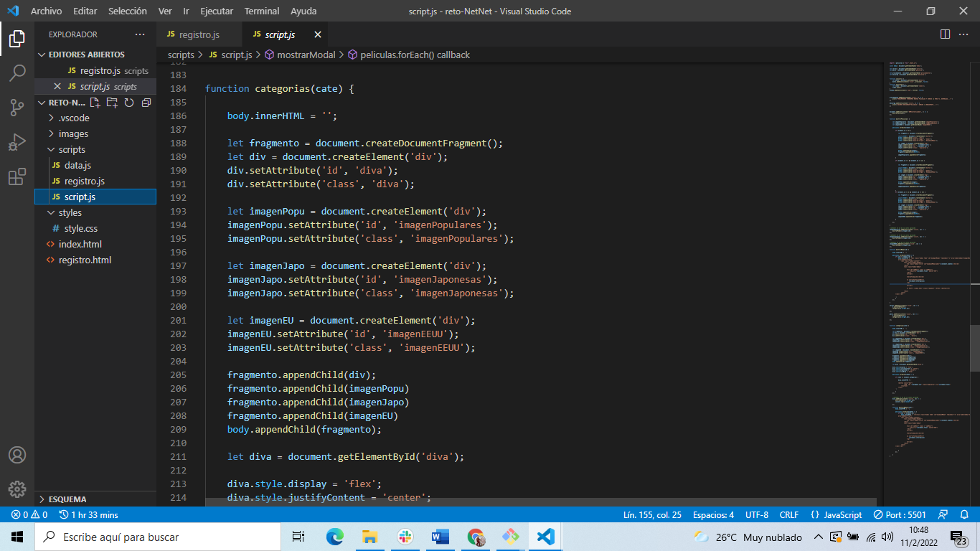This screenshot has height=551, width=980.
Task: Expand the Esquema outline section
Action: tap(95, 499)
